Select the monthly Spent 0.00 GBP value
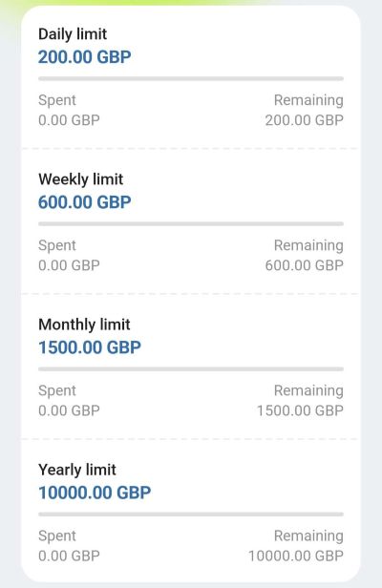This screenshot has width=382, height=588. pyautogui.click(x=69, y=410)
